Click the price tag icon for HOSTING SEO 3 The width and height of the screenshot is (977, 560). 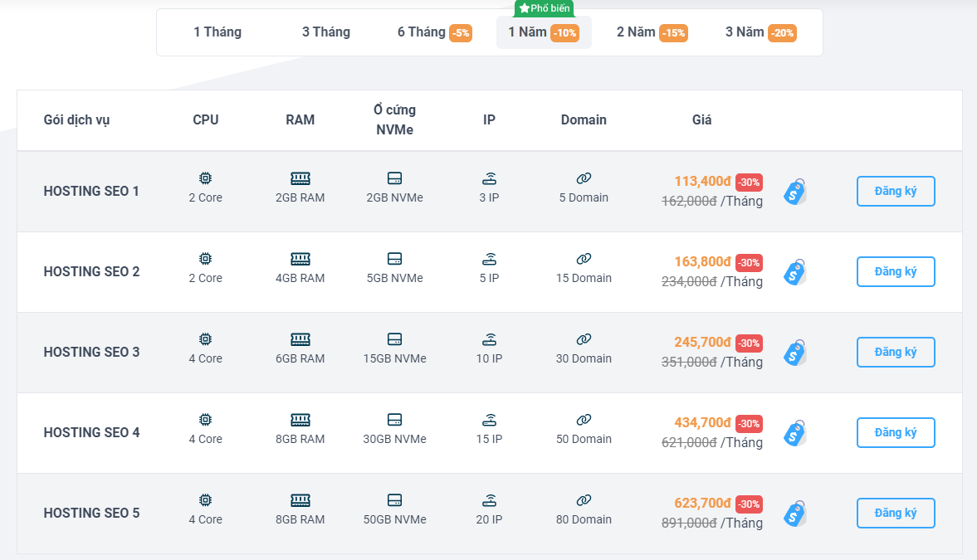(795, 353)
